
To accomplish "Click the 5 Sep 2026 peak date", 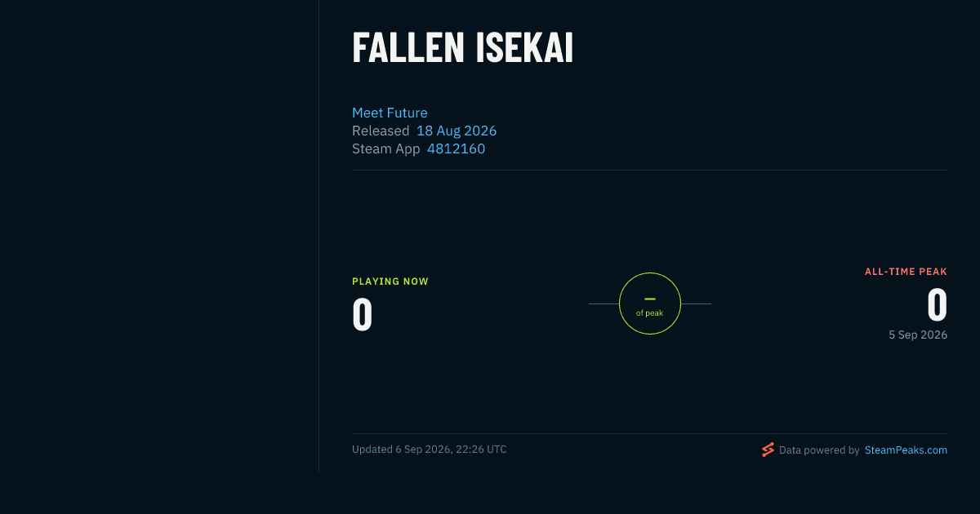I will click(x=918, y=335).
